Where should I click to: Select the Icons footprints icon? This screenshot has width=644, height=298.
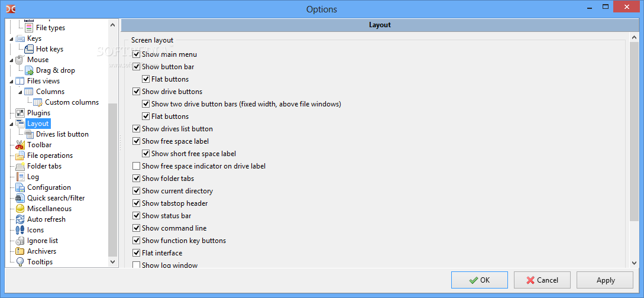[x=20, y=230]
